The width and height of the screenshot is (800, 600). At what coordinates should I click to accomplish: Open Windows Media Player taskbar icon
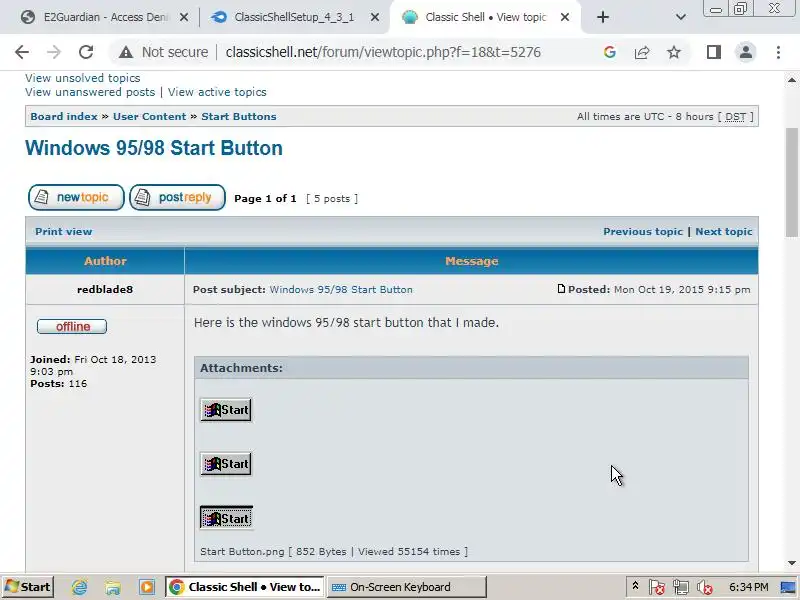point(147,587)
